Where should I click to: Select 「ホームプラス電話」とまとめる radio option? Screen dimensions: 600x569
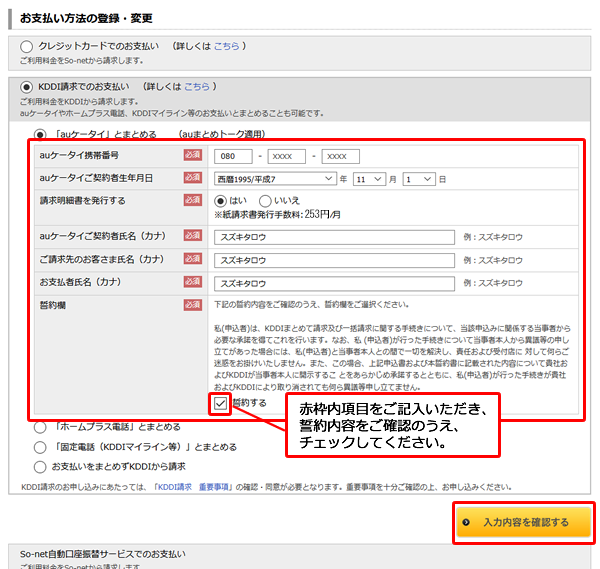point(40,428)
